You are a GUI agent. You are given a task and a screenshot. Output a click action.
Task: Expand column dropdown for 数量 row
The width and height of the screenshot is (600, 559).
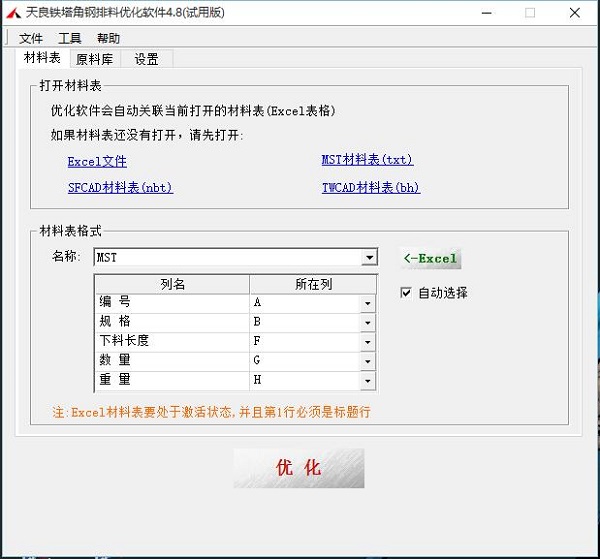pyautogui.click(x=368, y=361)
